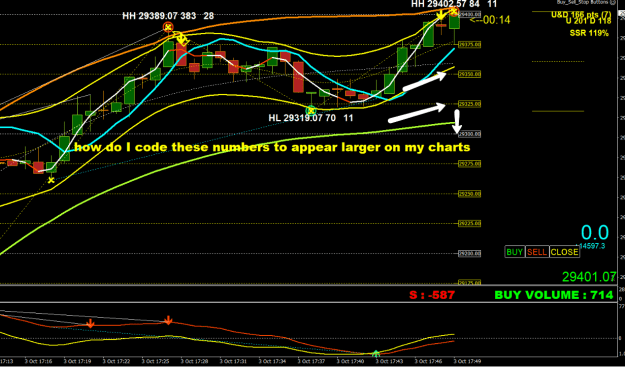Click the BUY VOLUME : 714 indicator text
This screenshot has height=367, width=625.
pyautogui.click(x=554, y=295)
